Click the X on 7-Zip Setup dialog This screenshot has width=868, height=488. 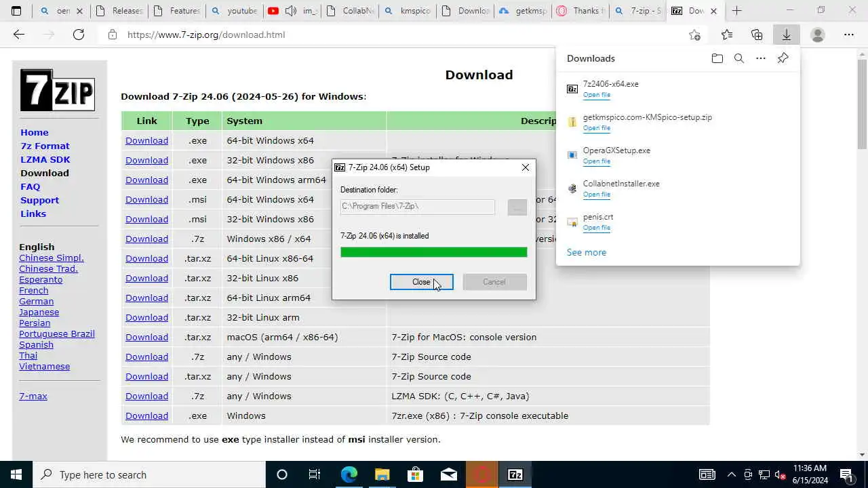526,167
